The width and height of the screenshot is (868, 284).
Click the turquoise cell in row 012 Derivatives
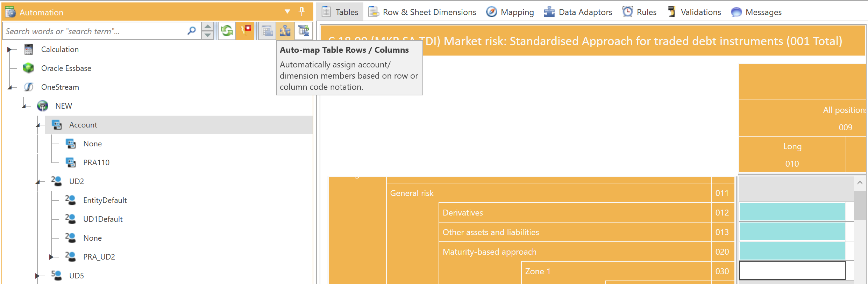click(x=792, y=212)
